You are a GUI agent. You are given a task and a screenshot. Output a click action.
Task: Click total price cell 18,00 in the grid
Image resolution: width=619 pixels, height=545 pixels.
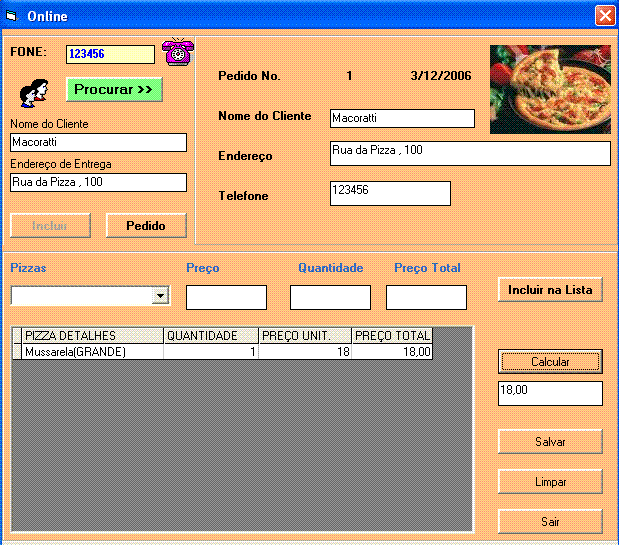[x=392, y=352]
